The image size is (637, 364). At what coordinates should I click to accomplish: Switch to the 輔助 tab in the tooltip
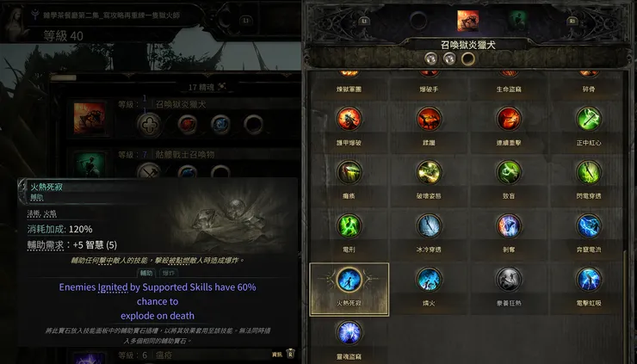point(146,273)
